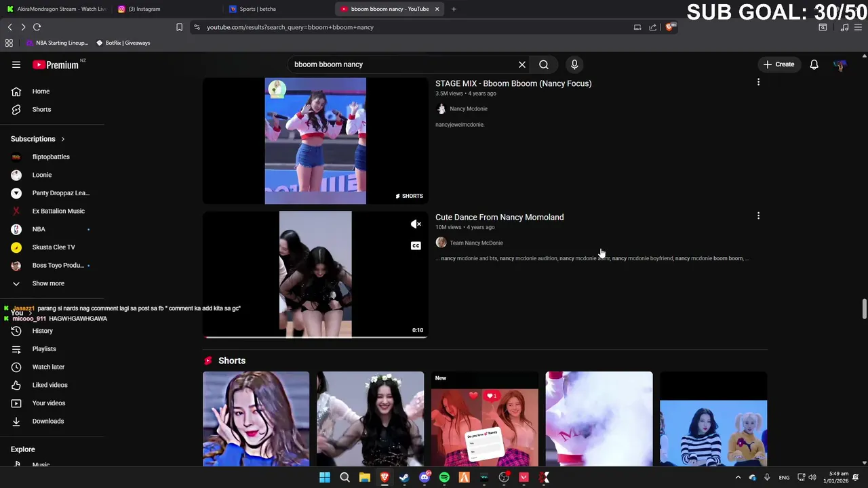Viewport: 868px width, 488px height.
Task: Open Spotify from taskbar
Action: pos(444,477)
